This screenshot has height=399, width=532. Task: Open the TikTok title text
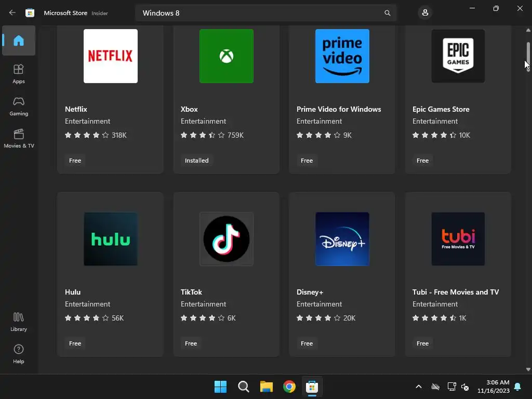point(191,292)
